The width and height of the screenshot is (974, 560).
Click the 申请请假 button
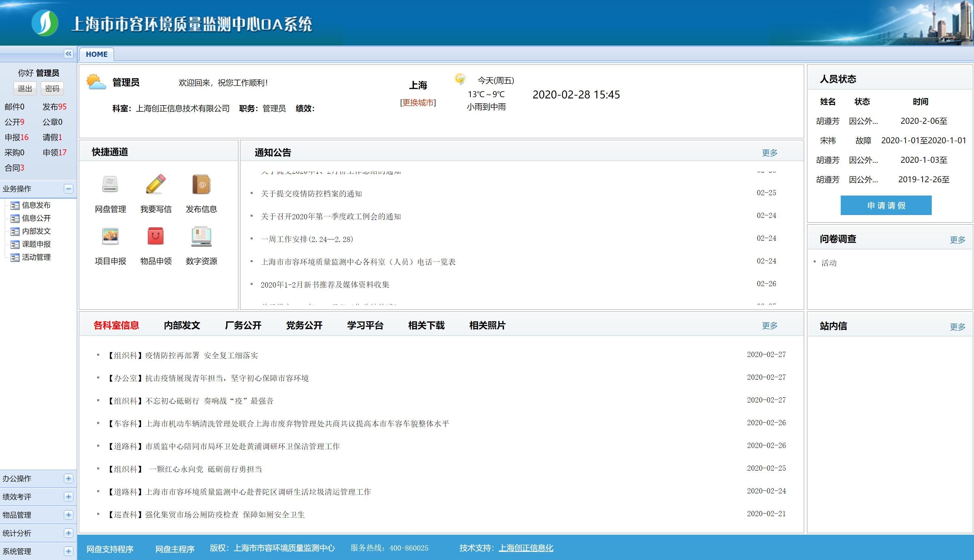(x=886, y=205)
